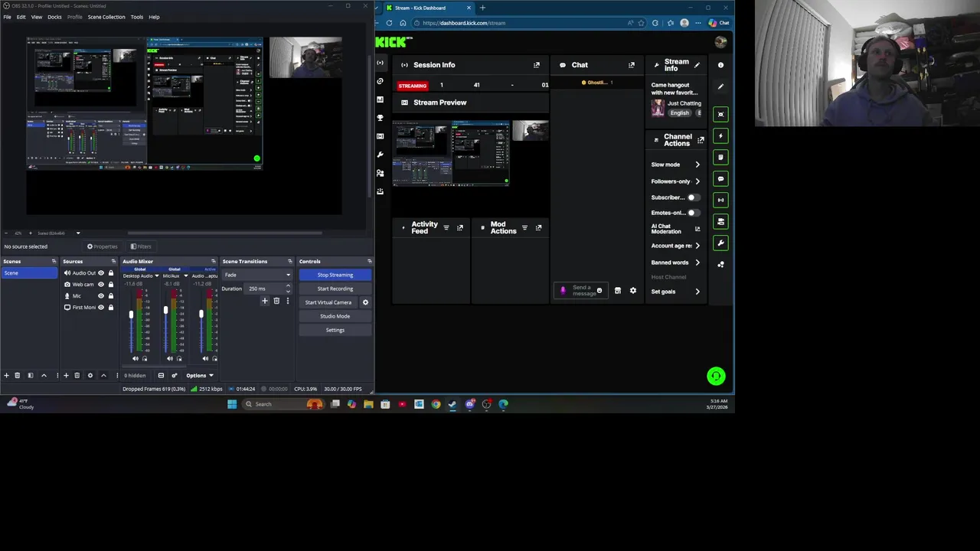Screen dimensions: 980x551
Task: Click the info icon in Kick right rail
Action: tap(720, 65)
